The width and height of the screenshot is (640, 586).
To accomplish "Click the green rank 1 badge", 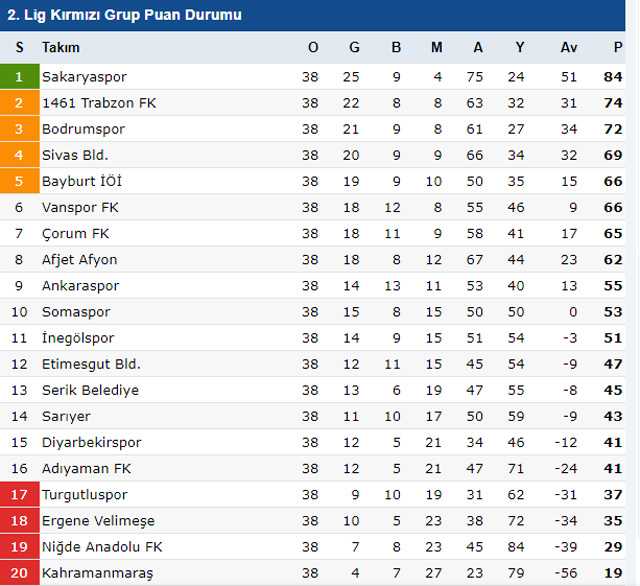I will tap(18, 77).
